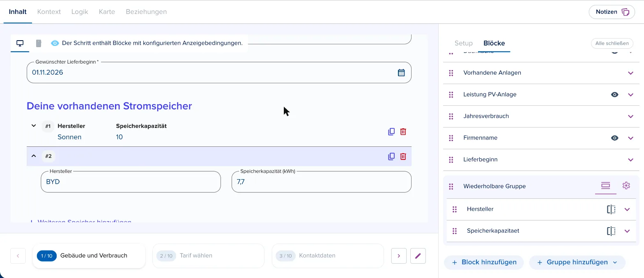Screen dimensions: 644x278
Task: Click the heading Deine vorhandenen Stromspeicher
Action: 109,106
